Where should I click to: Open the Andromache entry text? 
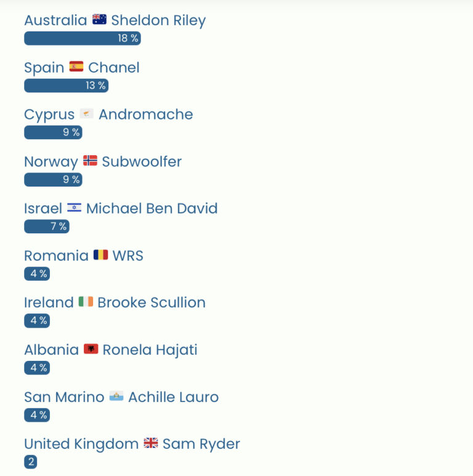pyautogui.click(x=145, y=115)
